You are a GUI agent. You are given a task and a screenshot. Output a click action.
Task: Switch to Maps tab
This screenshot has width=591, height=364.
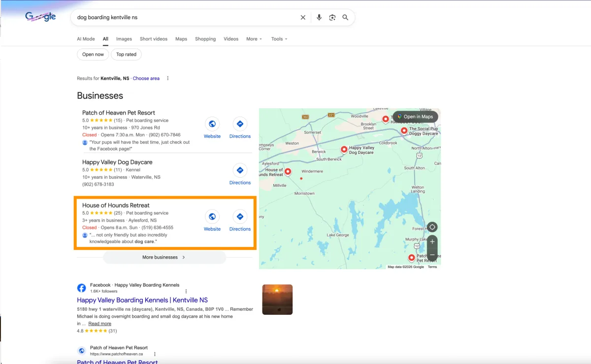pyautogui.click(x=181, y=39)
